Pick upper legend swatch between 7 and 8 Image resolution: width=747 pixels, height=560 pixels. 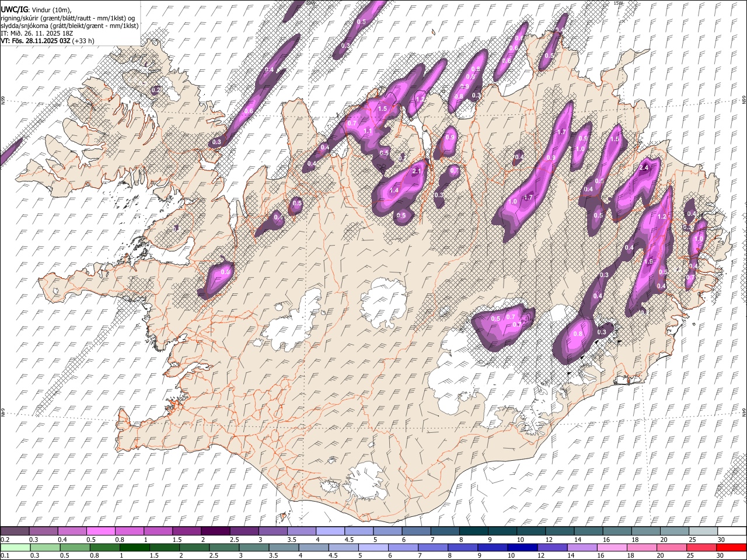tap(445, 531)
